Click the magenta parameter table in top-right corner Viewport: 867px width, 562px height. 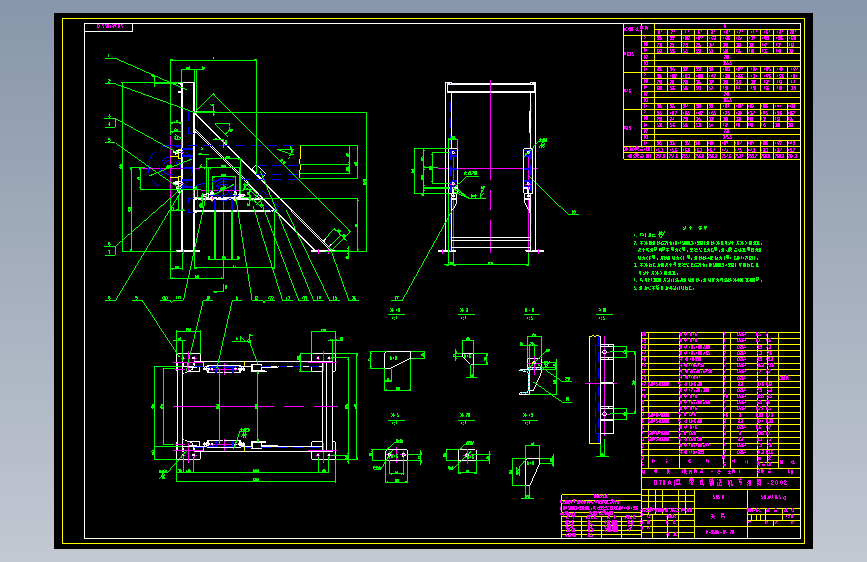(x=712, y=92)
